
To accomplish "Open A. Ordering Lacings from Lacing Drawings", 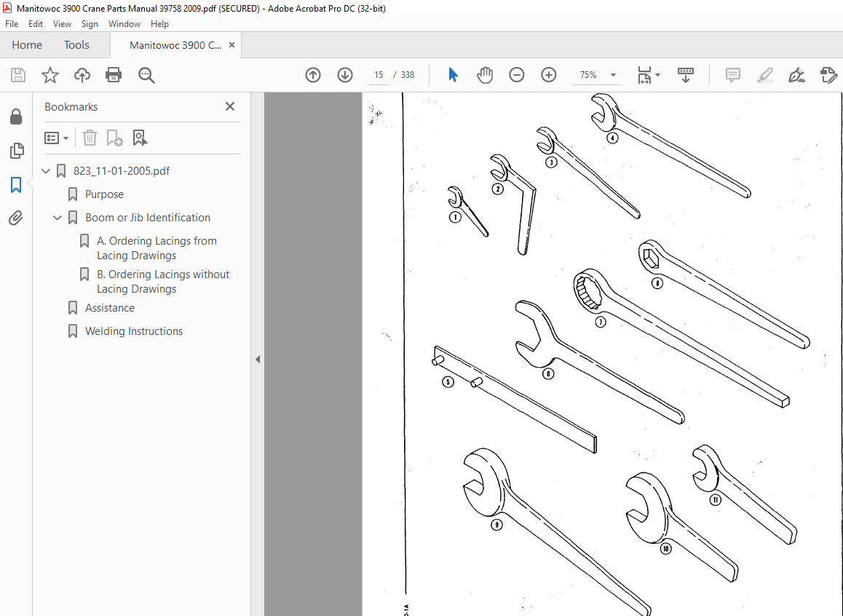I will [x=157, y=248].
